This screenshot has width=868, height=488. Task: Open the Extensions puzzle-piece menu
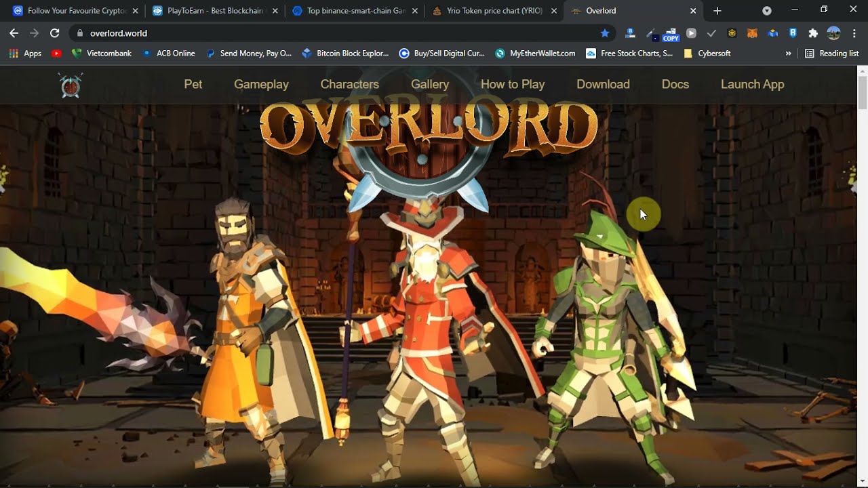point(813,33)
